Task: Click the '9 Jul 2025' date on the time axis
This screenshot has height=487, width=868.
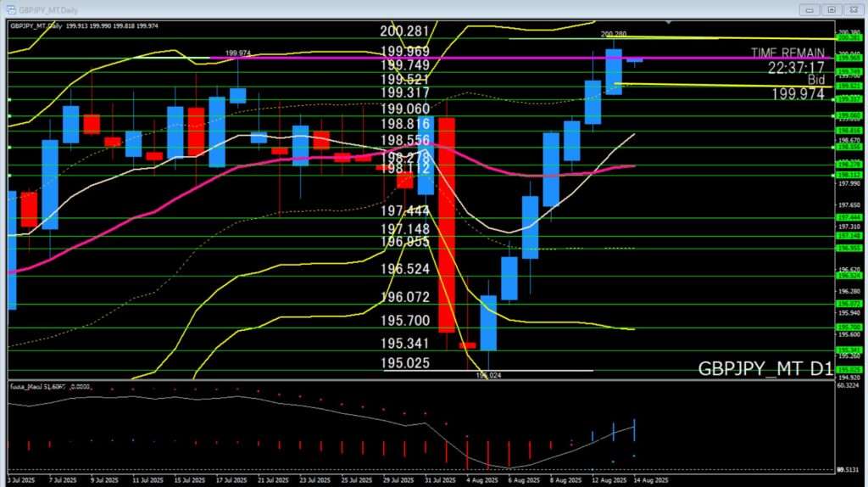Action: coord(104,480)
